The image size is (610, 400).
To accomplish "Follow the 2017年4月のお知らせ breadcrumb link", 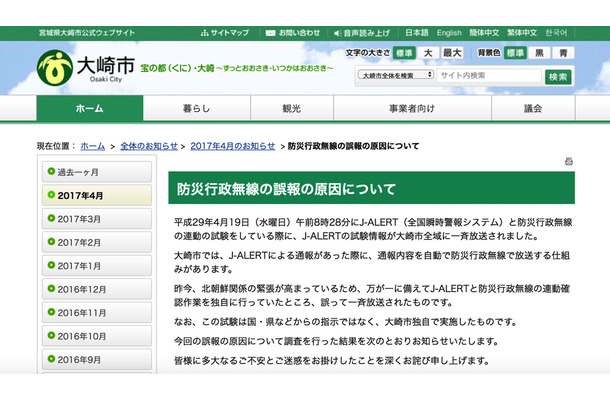I will coord(233,146).
